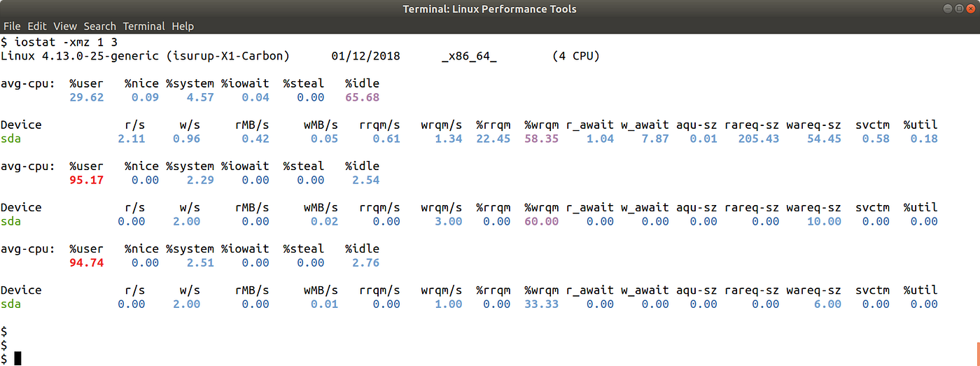Click the first green sda device name

coord(10,139)
